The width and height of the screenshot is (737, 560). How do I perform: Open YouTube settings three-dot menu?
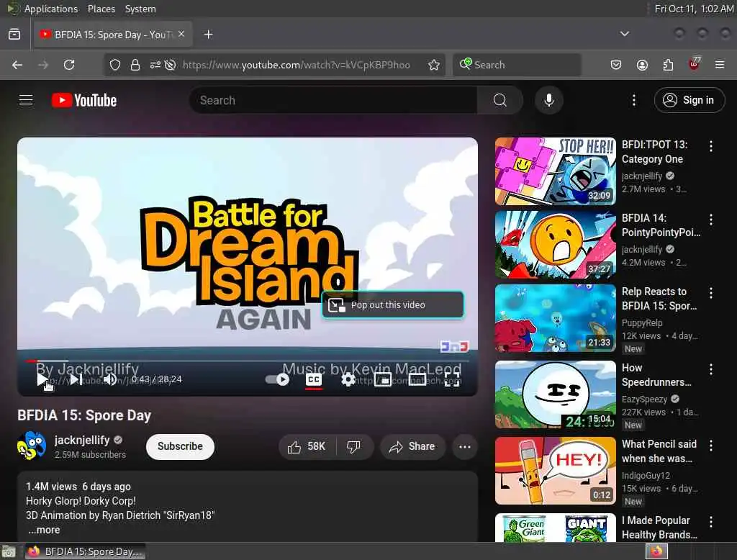click(634, 100)
